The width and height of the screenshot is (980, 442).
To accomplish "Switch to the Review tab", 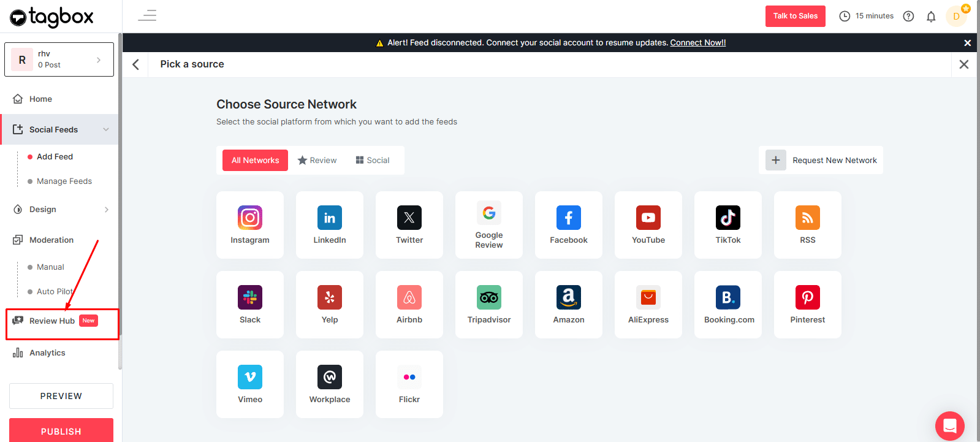I will (317, 160).
